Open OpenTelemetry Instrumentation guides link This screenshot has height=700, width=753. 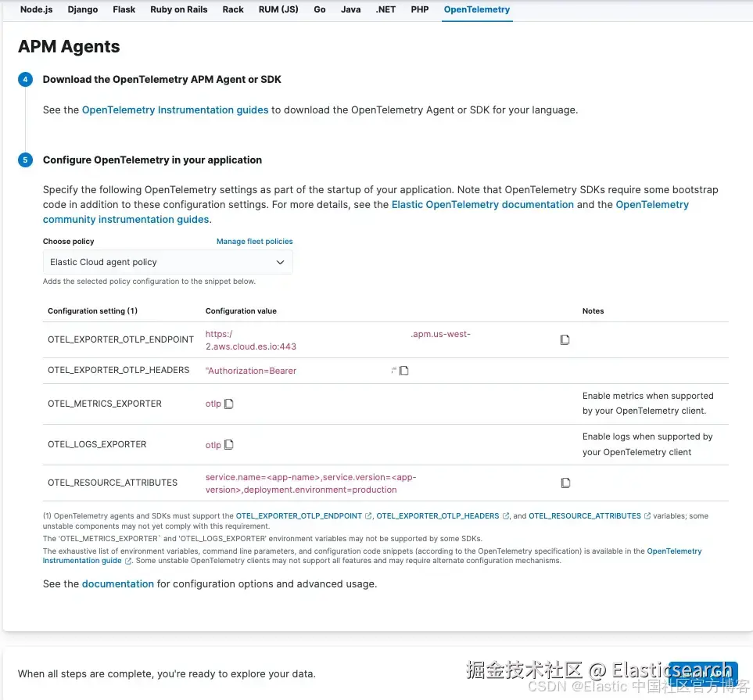pos(175,110)
